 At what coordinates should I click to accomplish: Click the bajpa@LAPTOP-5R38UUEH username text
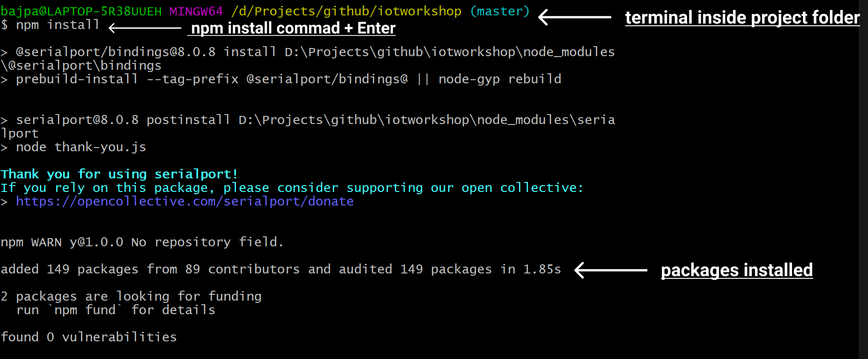pos(81,11)
